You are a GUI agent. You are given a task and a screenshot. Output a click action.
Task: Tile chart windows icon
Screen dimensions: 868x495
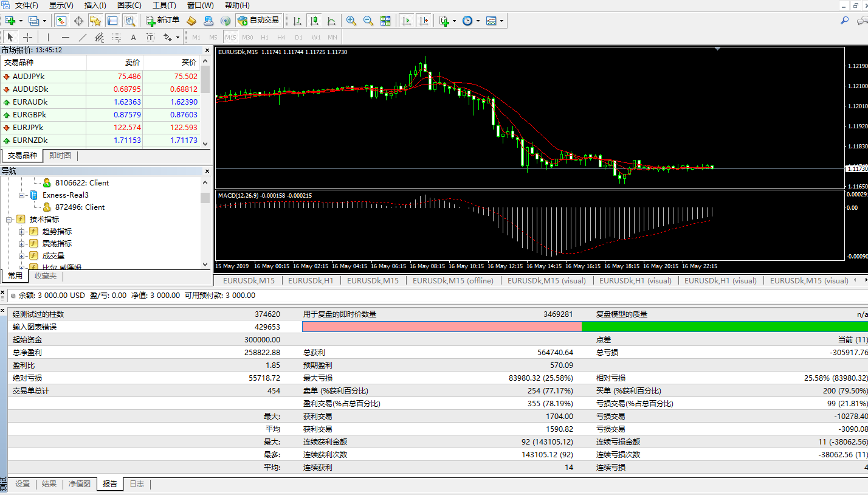point(385,21)
